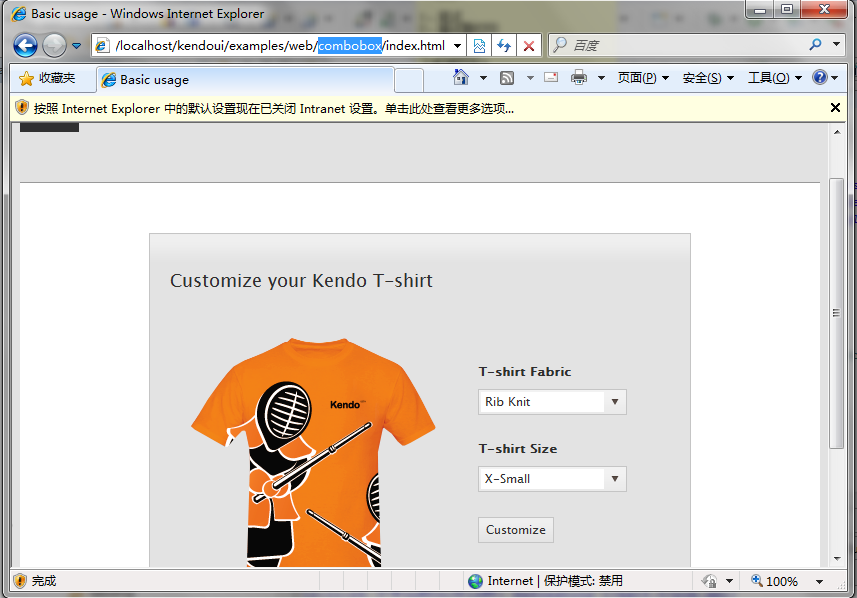Screen dimensions: 857x598
Task: Click the zoom magnifier icon in status bar
Action: point(757,580)
